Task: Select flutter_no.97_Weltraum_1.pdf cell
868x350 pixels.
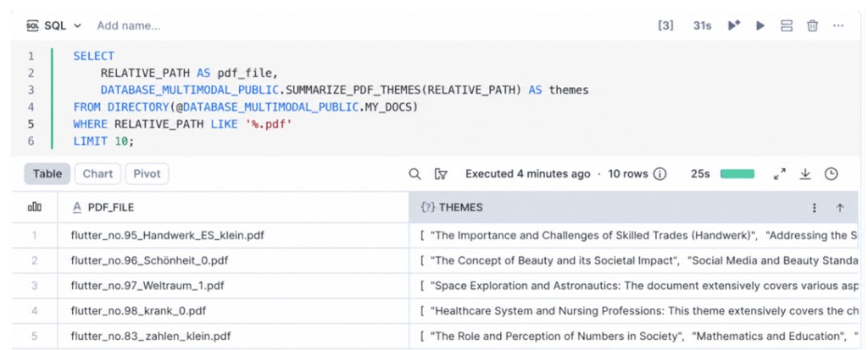Action: (233, 286)
